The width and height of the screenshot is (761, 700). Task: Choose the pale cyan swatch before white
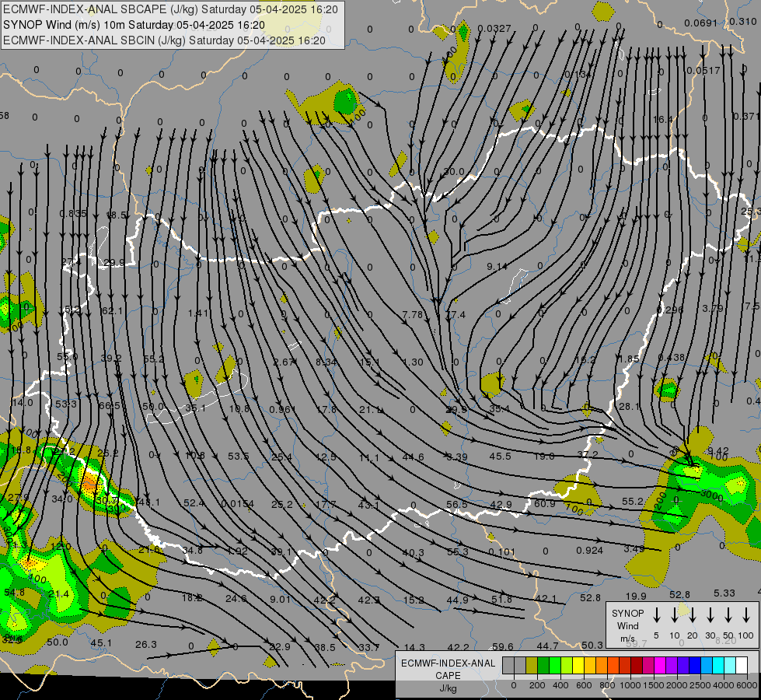[x=729, y=665]
